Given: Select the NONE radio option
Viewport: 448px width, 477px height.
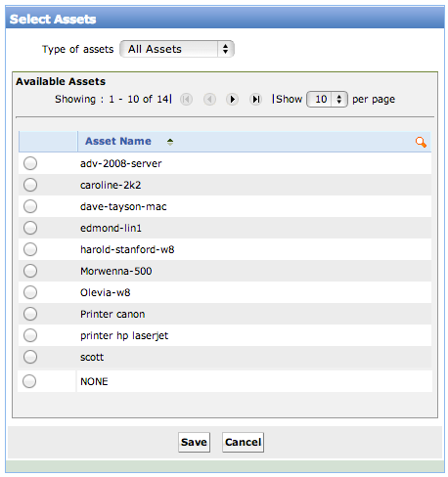Looking at the screenshot, I should (29, 381).
